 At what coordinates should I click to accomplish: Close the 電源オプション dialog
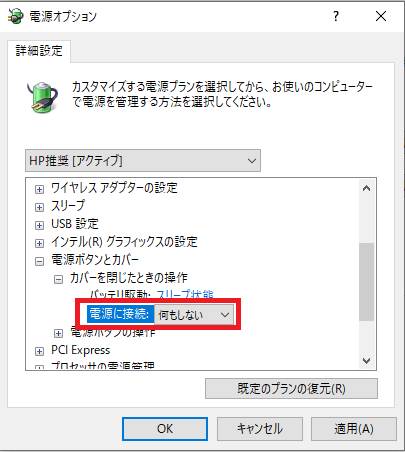381,16
